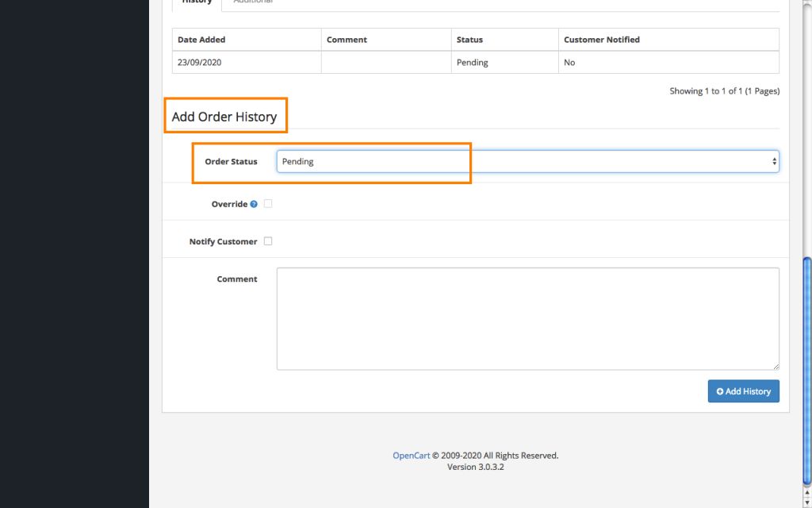Click the Order Status dropdown arrows
The height and width of the screenshot is (508, 812).
coord(774,162)
